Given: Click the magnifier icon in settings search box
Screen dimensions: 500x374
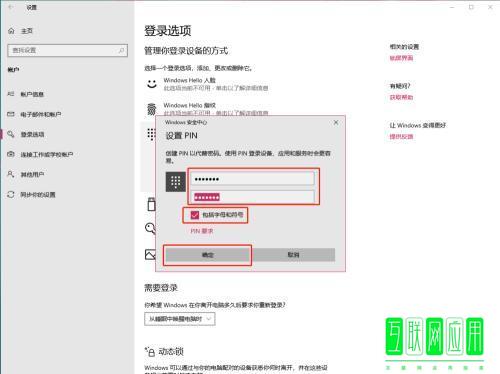Looking at the screenshot, I should point(121,50).
